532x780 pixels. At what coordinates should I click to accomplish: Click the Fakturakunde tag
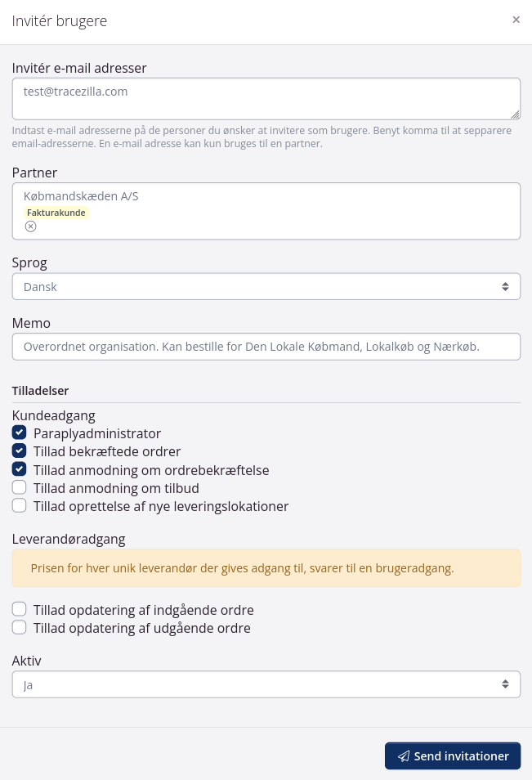point(56,213)
